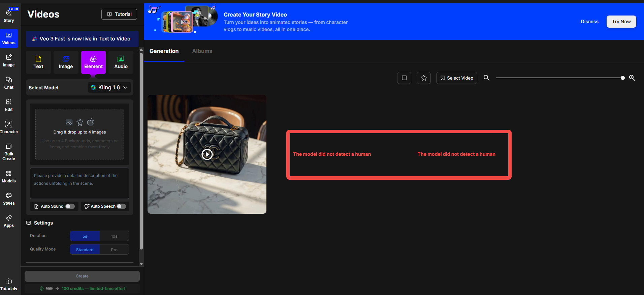This screenshot has height=295, width=644.
Task: Choose Standard quality mode
Action: 85,249
